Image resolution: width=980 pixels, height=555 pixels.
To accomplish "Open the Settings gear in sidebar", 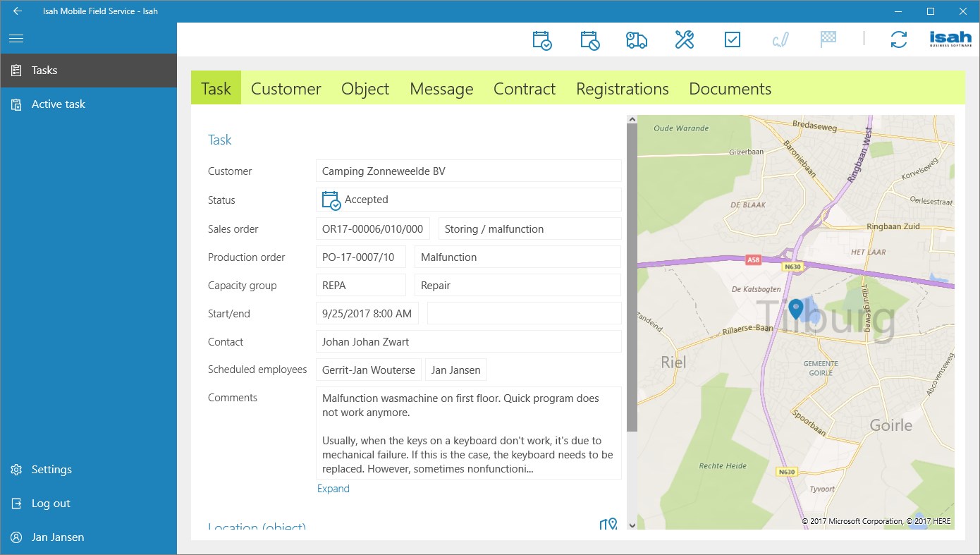I will pos(51,469).
